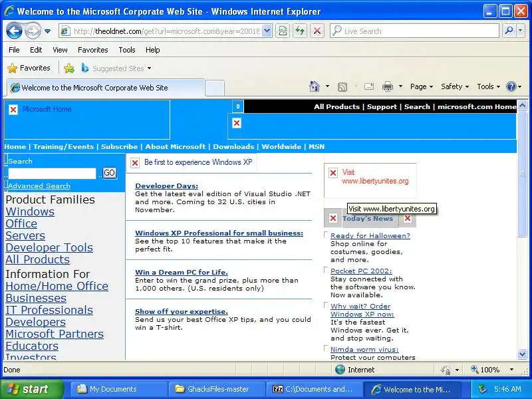The height and width of the screenshot is (399, 532).
Task: Open the Nimda worm virus link
Action: pos(364,350)
